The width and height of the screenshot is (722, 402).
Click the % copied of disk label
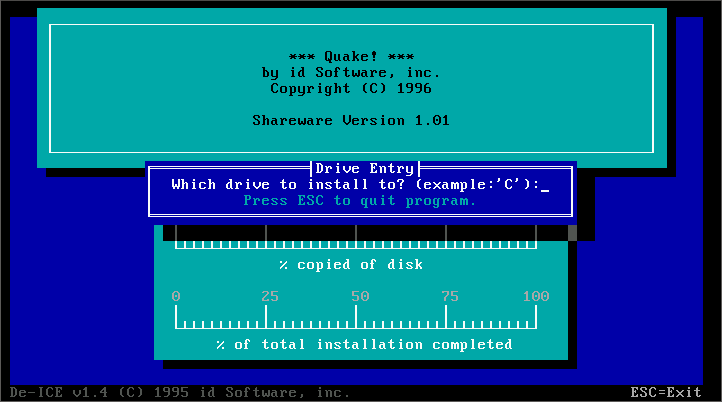351,265
